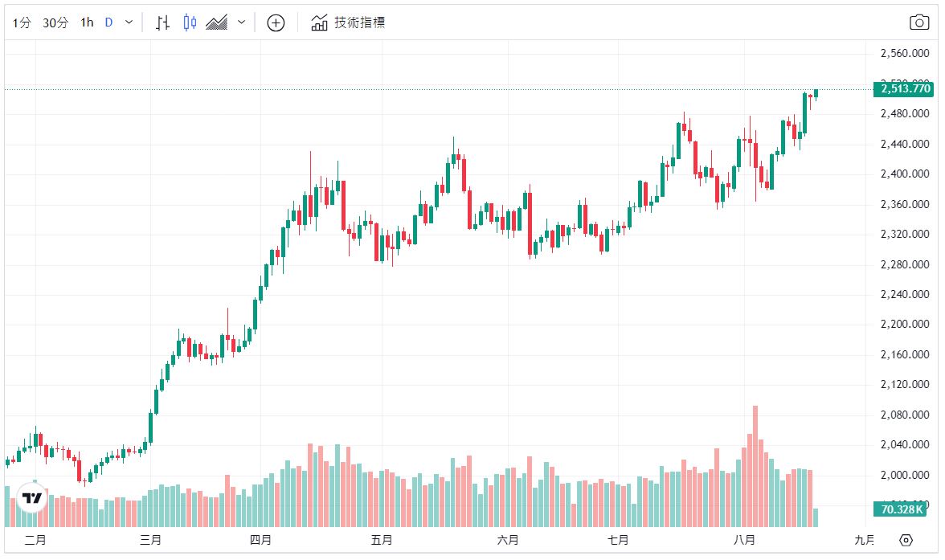Click the plus circle compare icon

[x=276, y=22]
